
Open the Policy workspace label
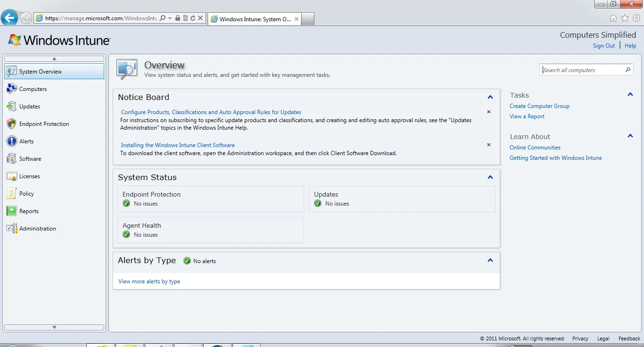tap(26, 194)
